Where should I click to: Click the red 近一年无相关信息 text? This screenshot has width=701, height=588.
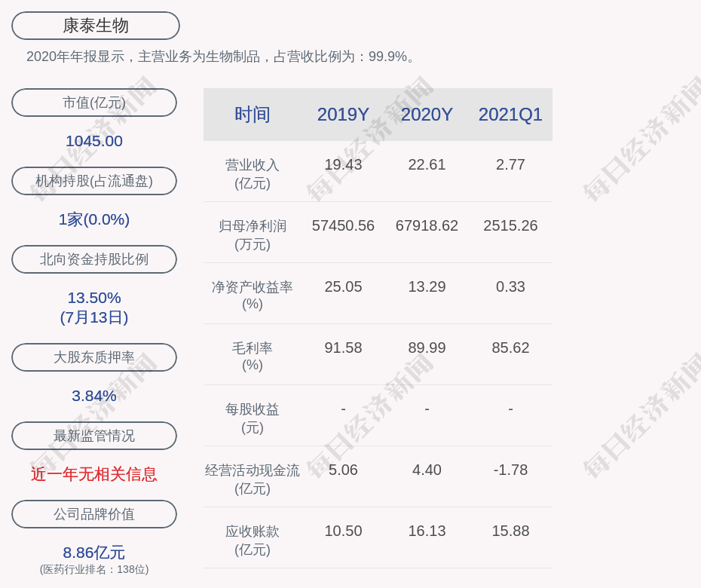coord(94,474)
